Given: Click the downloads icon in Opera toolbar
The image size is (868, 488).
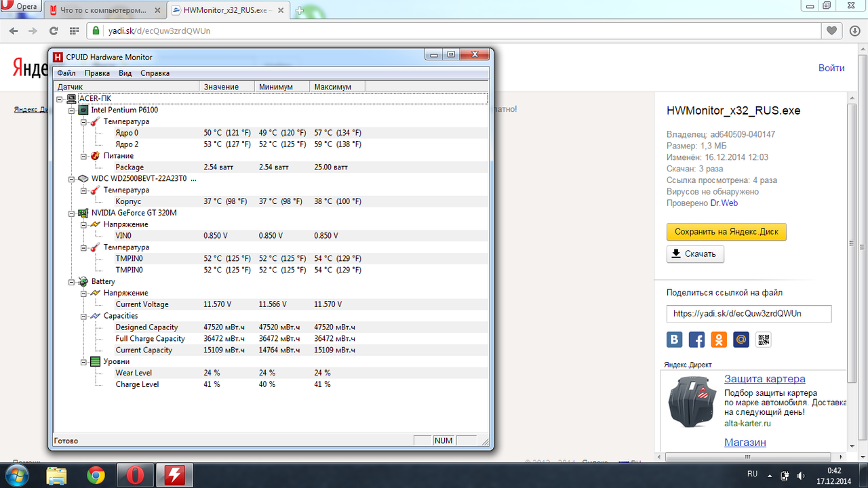Looking at the screenshot, I should 854,30.
